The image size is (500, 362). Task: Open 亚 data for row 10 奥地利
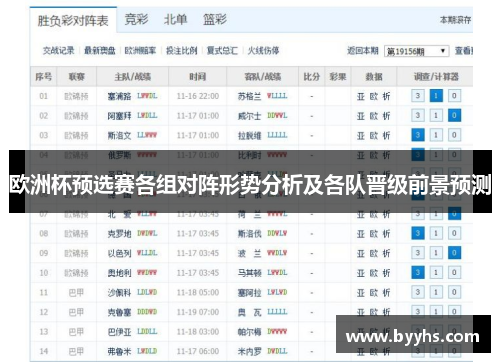[361, 273]
